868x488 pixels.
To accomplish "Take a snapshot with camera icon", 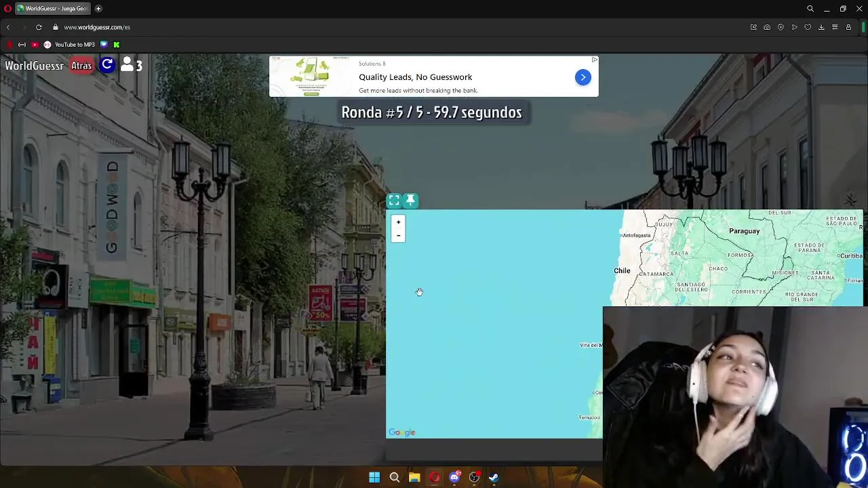I will pyautogui.click(x=767, y=27).
